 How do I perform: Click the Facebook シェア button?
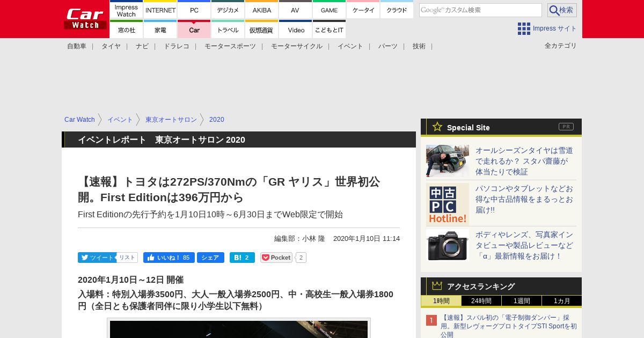point(210,258)
